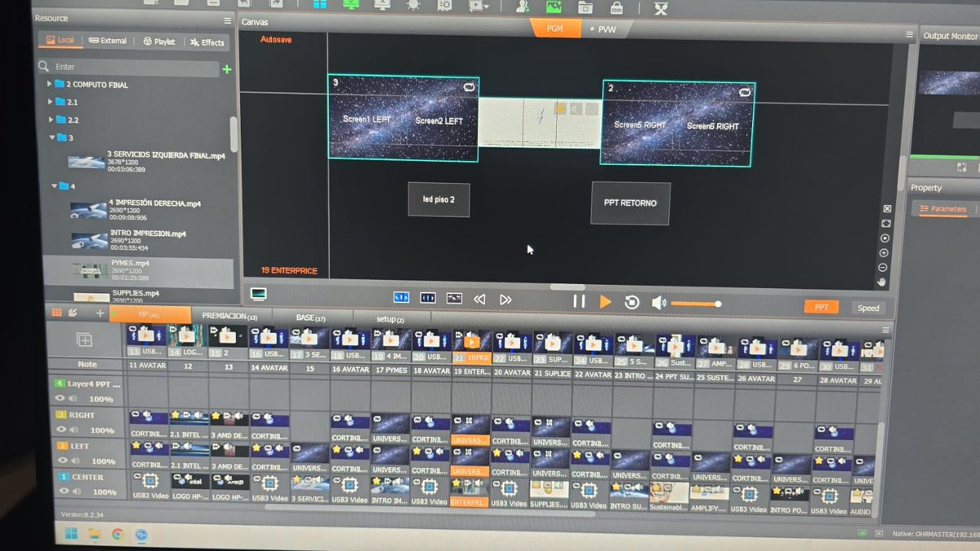
Task: Click the rewind double-arrow button
Action: [x=479, y=300]
